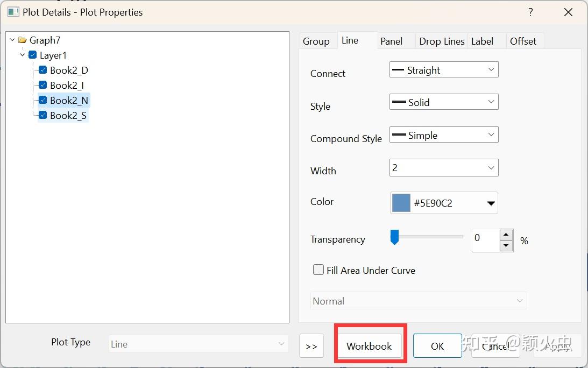Click the Plot Details window icon

pyautogui.click(x=13, y=12)
